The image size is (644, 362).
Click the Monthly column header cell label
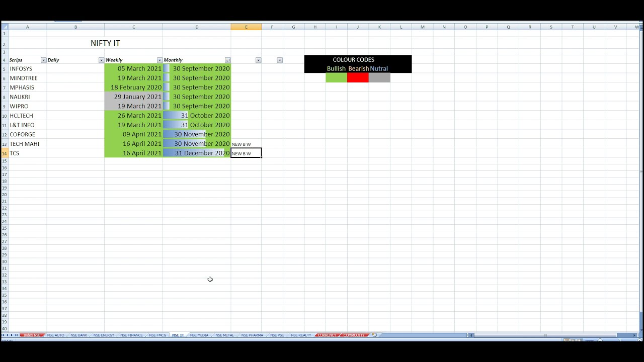173,60
